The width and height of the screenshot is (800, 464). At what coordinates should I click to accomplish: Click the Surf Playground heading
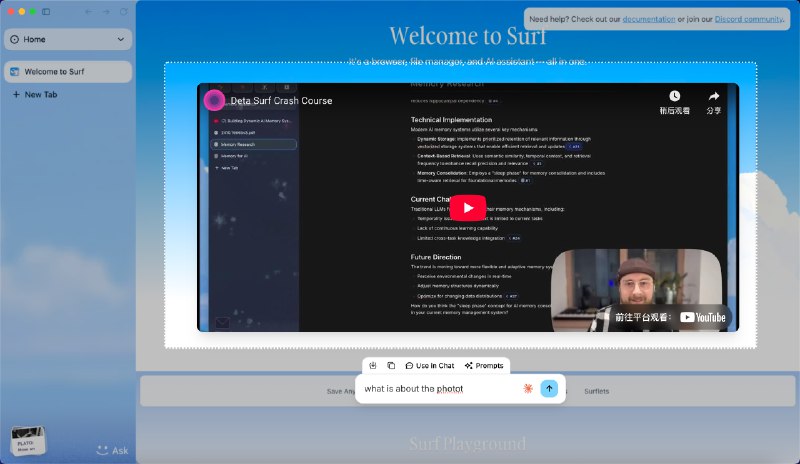click(x=467, y=444)
